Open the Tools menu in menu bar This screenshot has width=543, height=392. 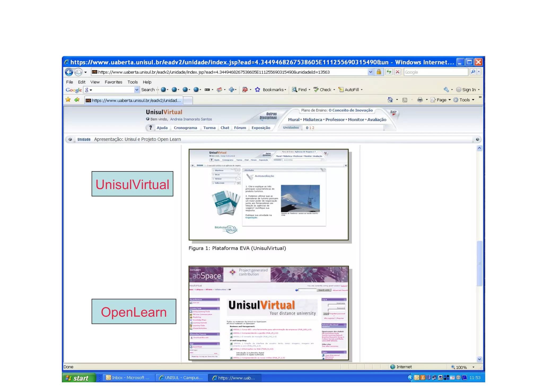tap(132, 82)
